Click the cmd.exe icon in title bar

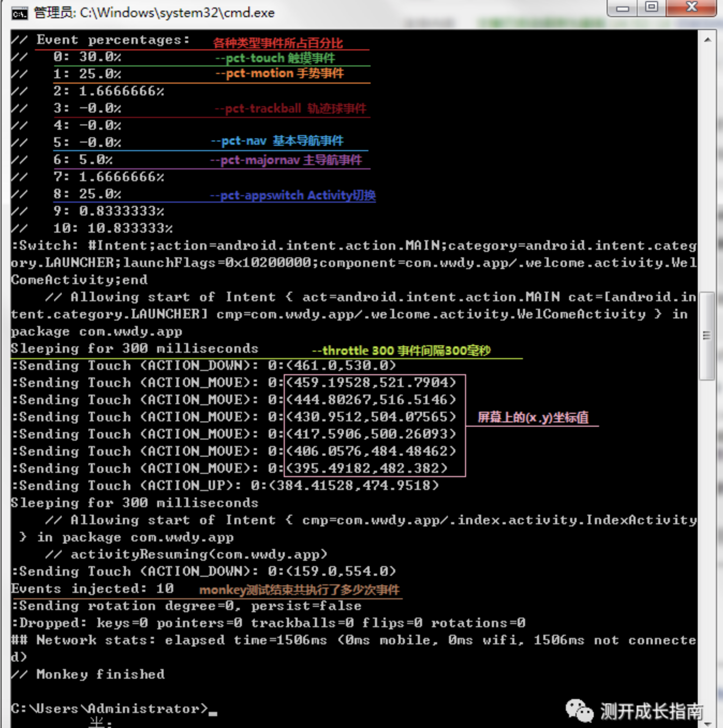pyautogui.click(x=19, y=13)
